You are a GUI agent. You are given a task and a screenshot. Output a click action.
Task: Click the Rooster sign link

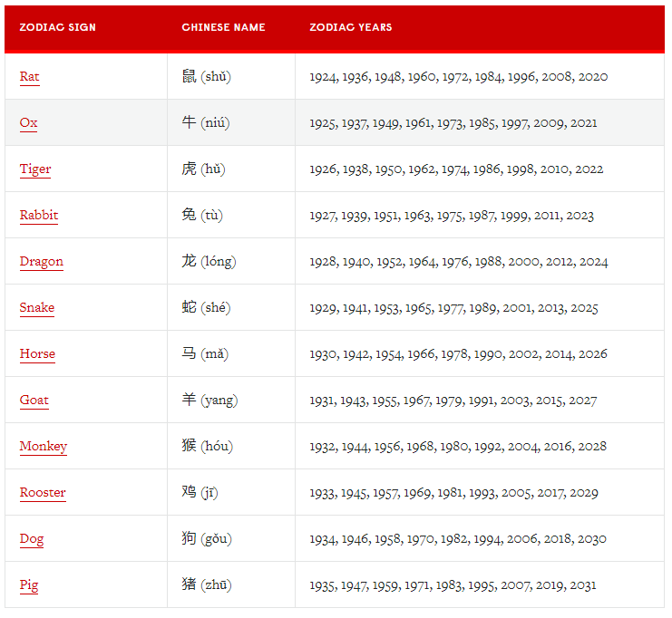point(43,493)
